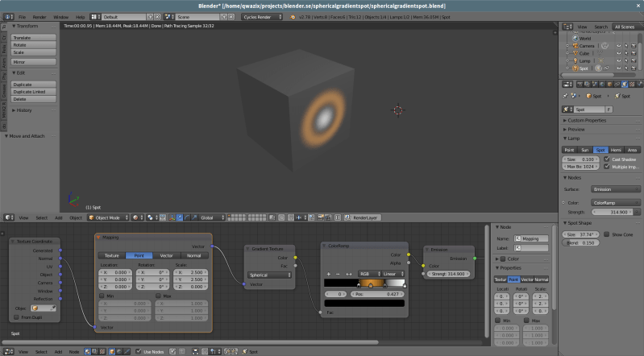The width and height of the screenshot is (644, 356).
Task: Add a color stop with the ColorRamp plus
Action: point(329,274)
